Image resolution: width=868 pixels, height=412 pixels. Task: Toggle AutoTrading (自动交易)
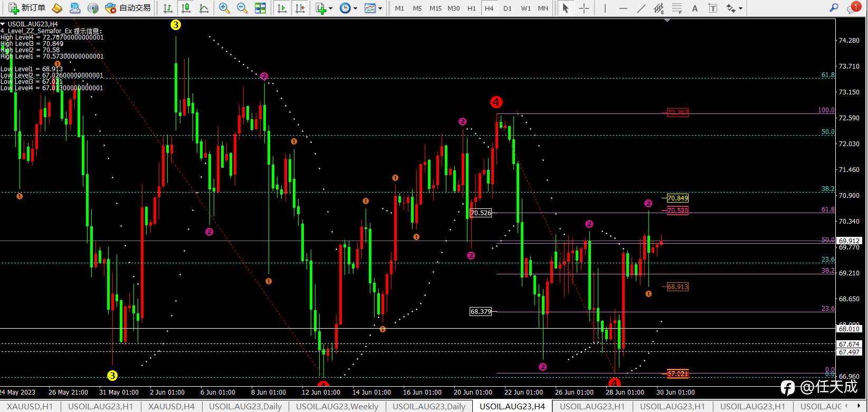[x=128, y=8]
